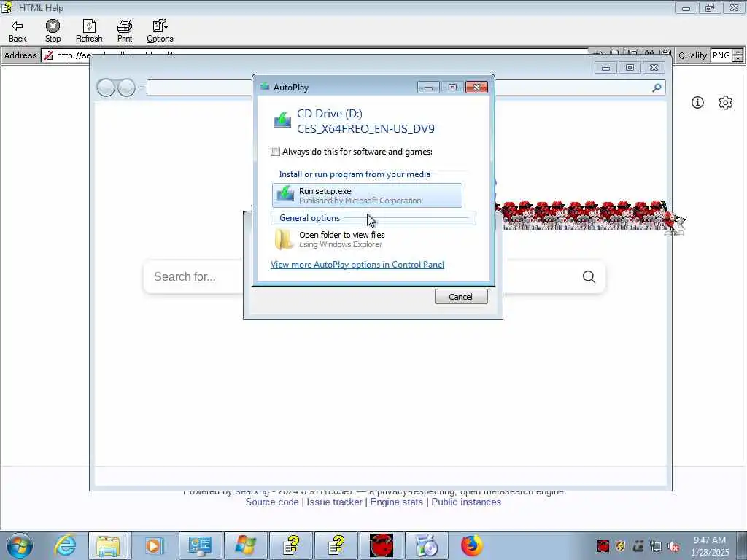
Task: Click the Back button in HTML Help toolbar
Action: [x=18, y=31]
